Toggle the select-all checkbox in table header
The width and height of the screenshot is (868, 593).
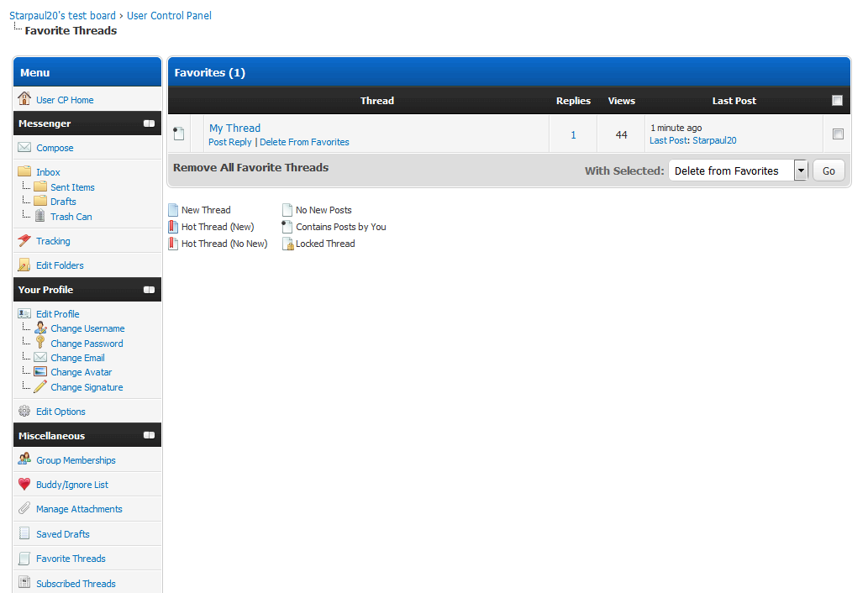point(837,101)
